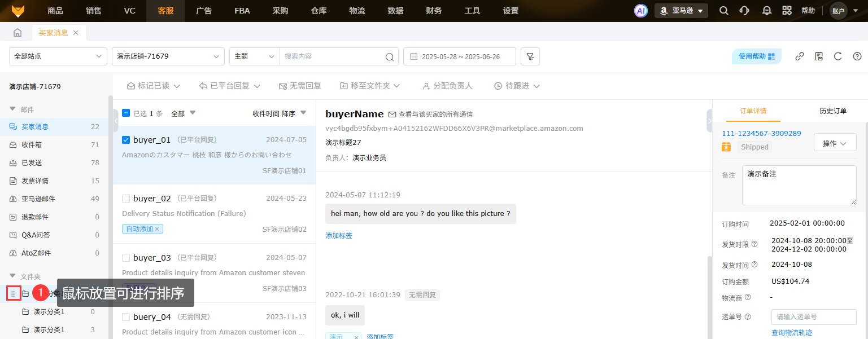This screenshot has width=868, height=339.
Task: Click the 备注 notes text area
Action: click(799, 186)
